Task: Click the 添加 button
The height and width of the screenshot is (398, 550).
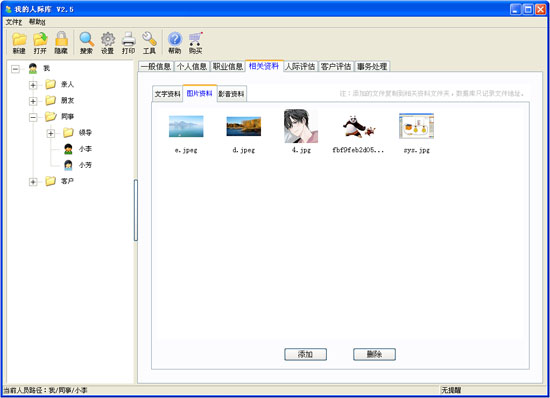Action: (x=305, y=354)
